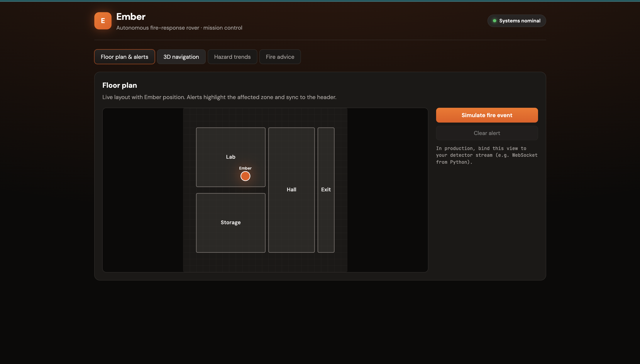Click the live layout description text

(219, 97)
